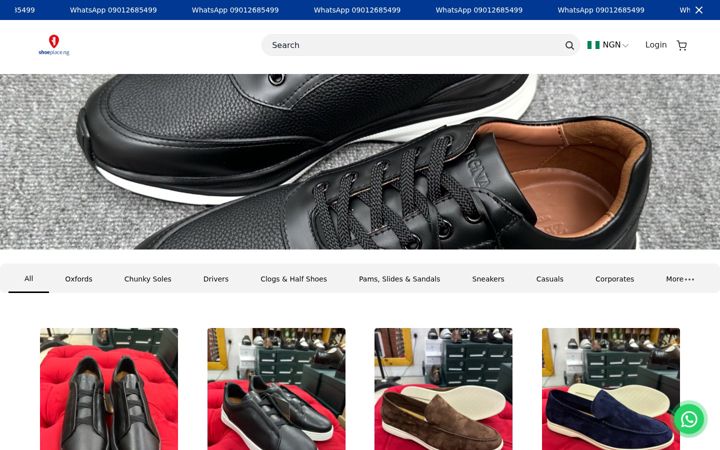Select the All tab
The width and height of the screenshot is (720, 450).
coord(28,278)
